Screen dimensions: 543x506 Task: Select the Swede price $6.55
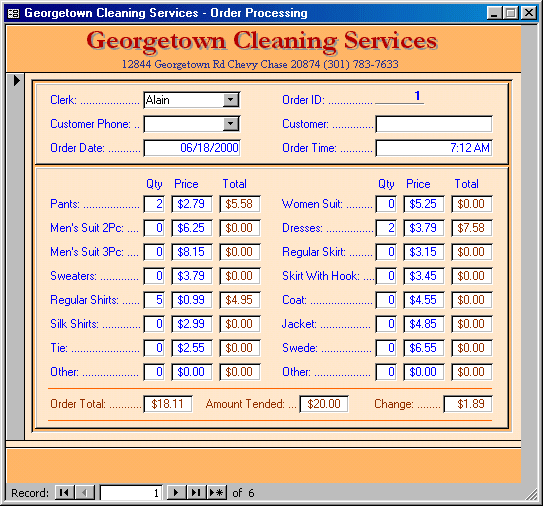(424, 348)
